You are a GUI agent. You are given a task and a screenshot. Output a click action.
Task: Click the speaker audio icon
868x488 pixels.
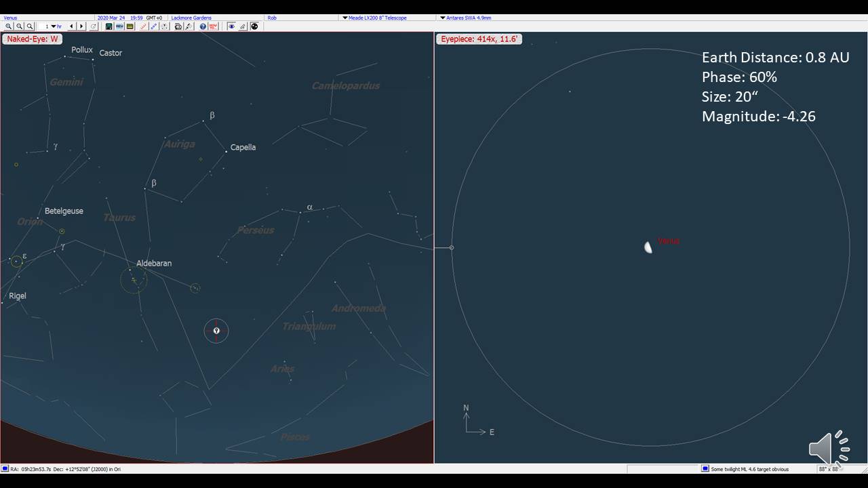828,447
